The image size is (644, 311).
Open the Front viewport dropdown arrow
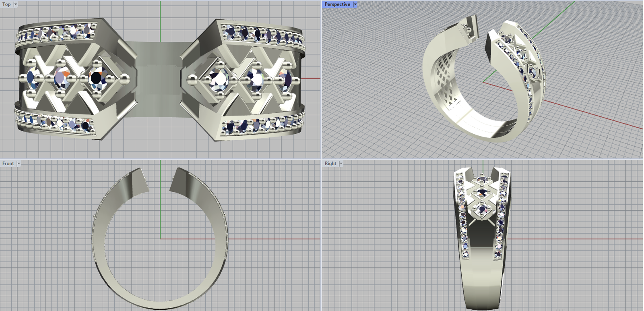(19, 164)
